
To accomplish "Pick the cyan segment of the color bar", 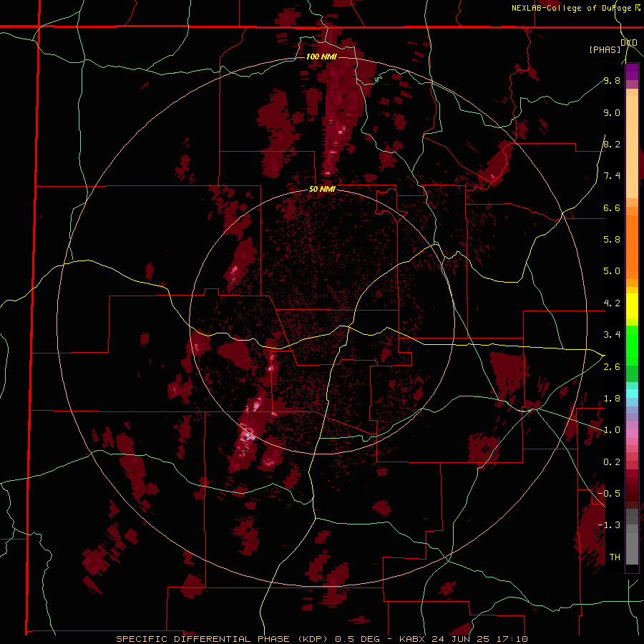I will [x=632, y=394].
